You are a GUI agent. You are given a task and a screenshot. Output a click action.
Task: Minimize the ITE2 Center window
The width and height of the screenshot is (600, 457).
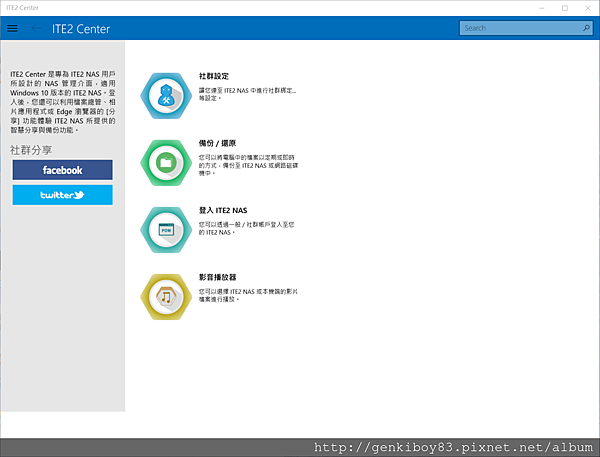pyautogui.click(x=542, y=8)
